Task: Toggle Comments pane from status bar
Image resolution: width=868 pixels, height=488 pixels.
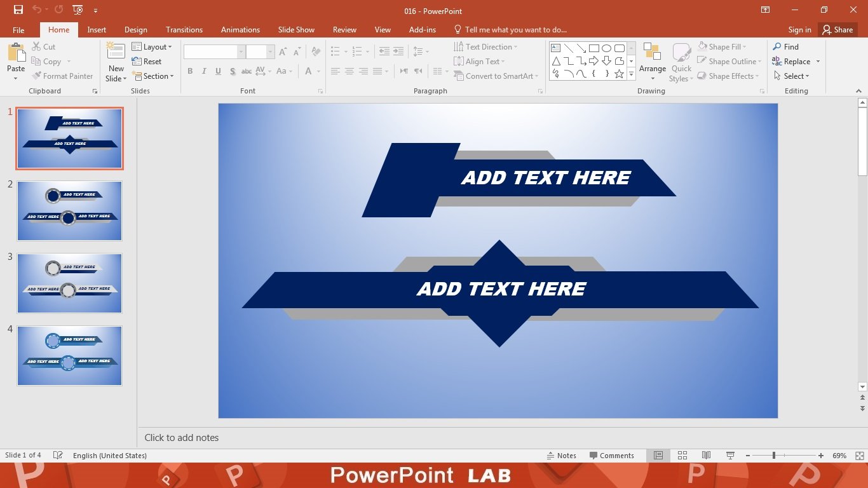Action: (612, 456)
